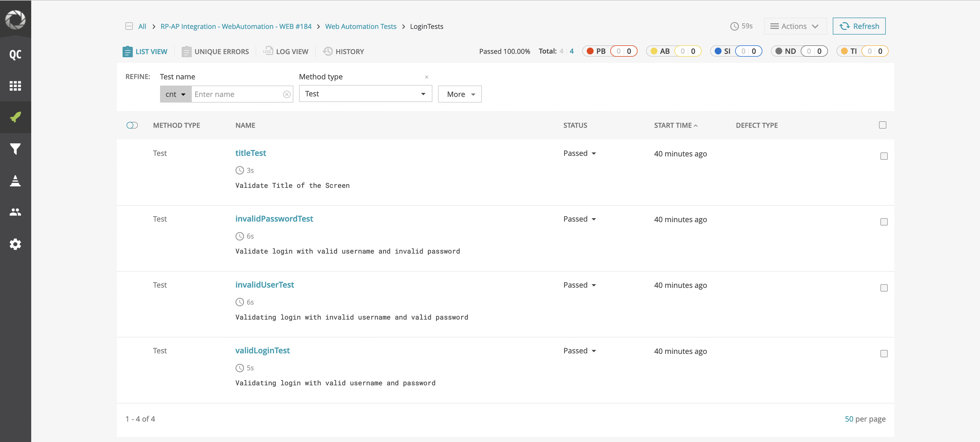Viewport: 980px width, 442px height.
Task: Open UNIQUE ERRORS view
Action: tap(215, 51)
